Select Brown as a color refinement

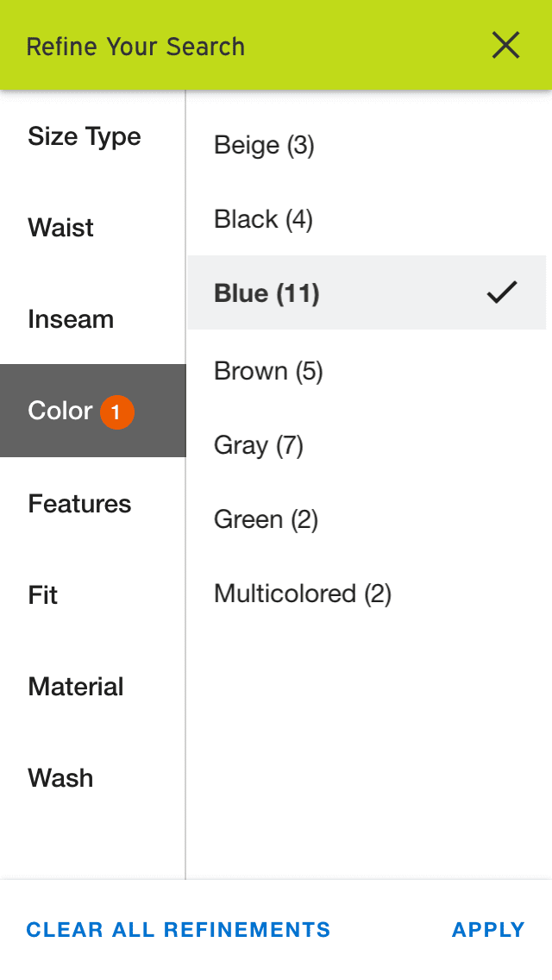pyautogui.click(x=267, y=371)
